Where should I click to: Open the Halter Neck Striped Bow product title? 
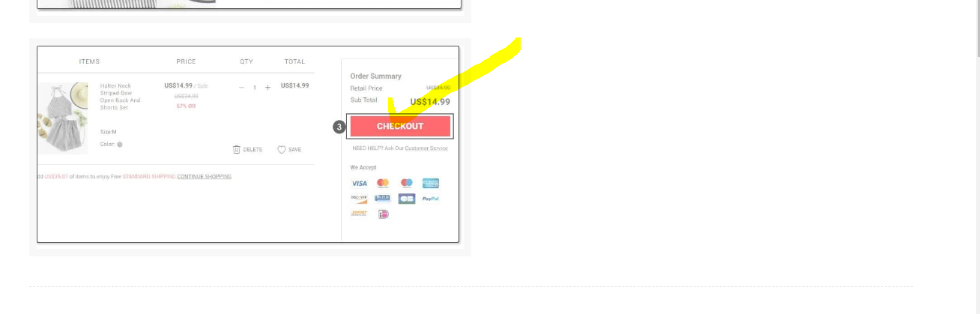121,97
